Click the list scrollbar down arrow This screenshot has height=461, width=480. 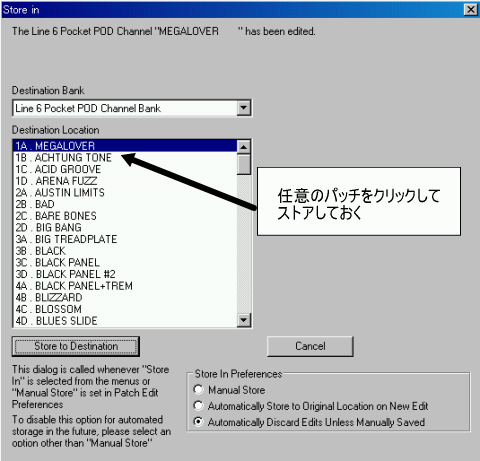tap(244, 320)
